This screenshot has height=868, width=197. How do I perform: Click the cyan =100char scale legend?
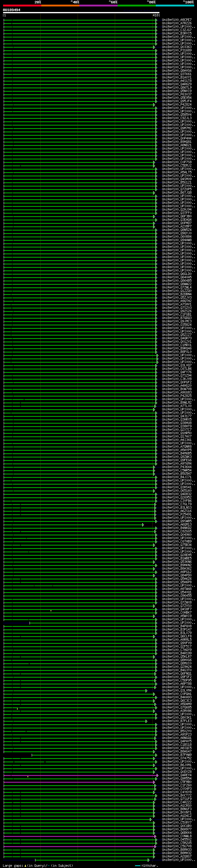click(146, 866)
